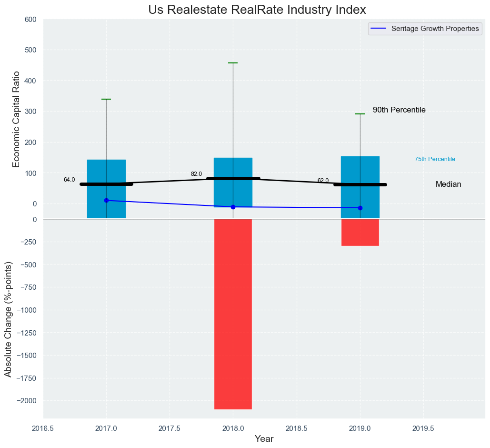Select the Seritage data point for 2018
This screenshot has height=448, width=490.
[x=233, y=207]
